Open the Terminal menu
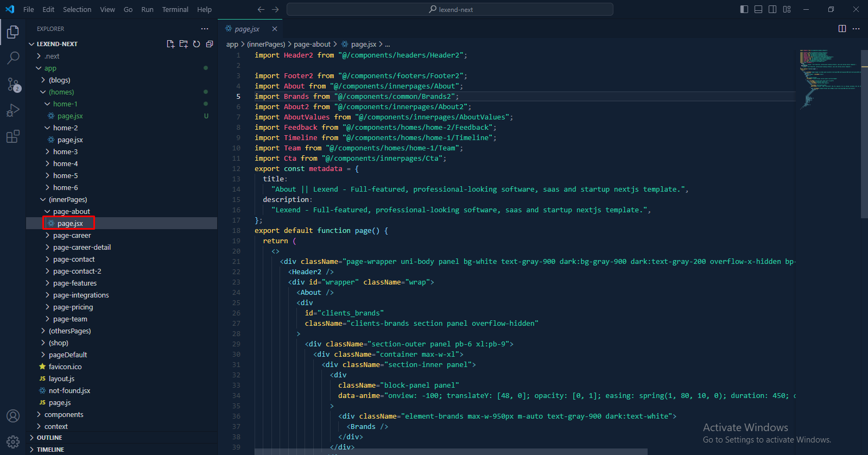The width and height of the screenshot is (868, 455). point(175,9)
